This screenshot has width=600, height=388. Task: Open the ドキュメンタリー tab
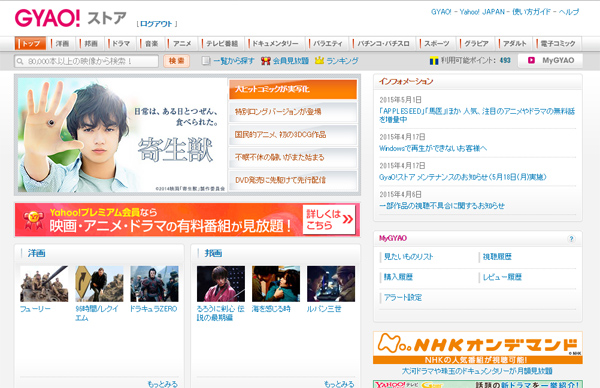[x=275, y=44]
